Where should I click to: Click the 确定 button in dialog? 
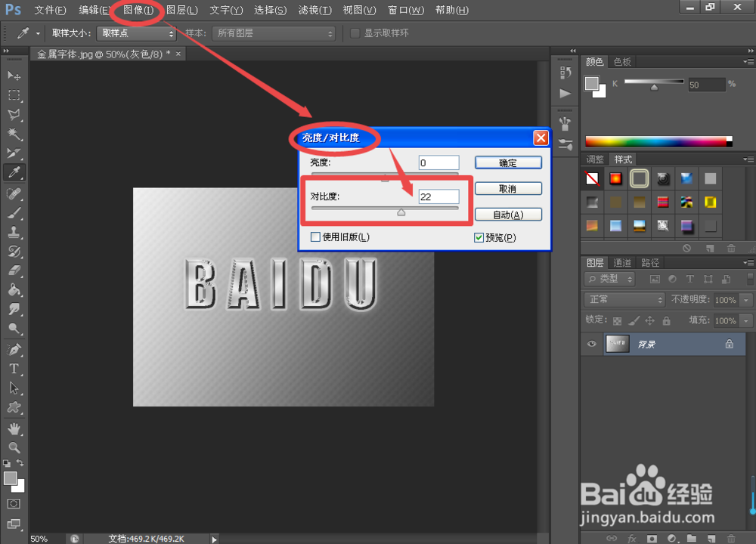tap(508, 163)
